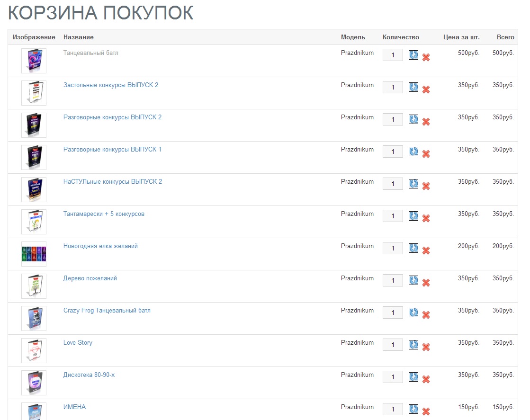Open Разговорные конкурсы ВЫПУСК 2 product page
The image size is (530, 420).
pos(112,117)
